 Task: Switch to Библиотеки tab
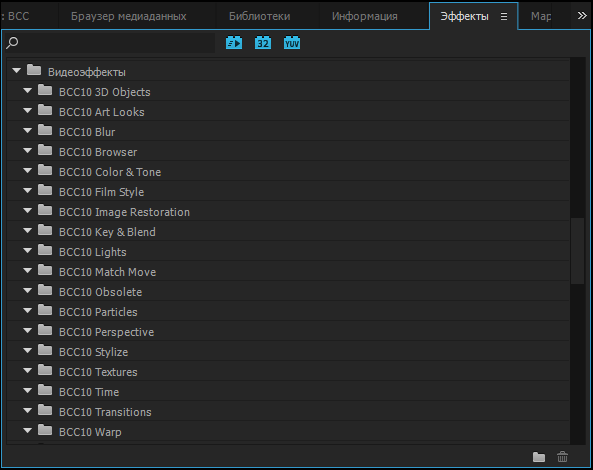259,16
